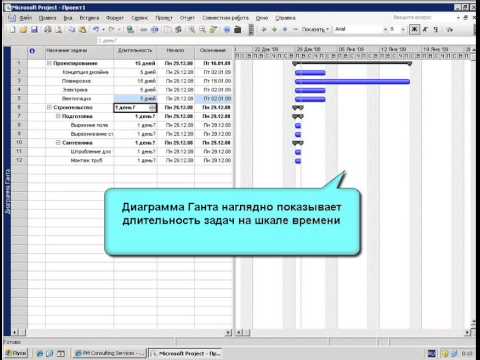Click the indicators column header icon

[32, 51]
